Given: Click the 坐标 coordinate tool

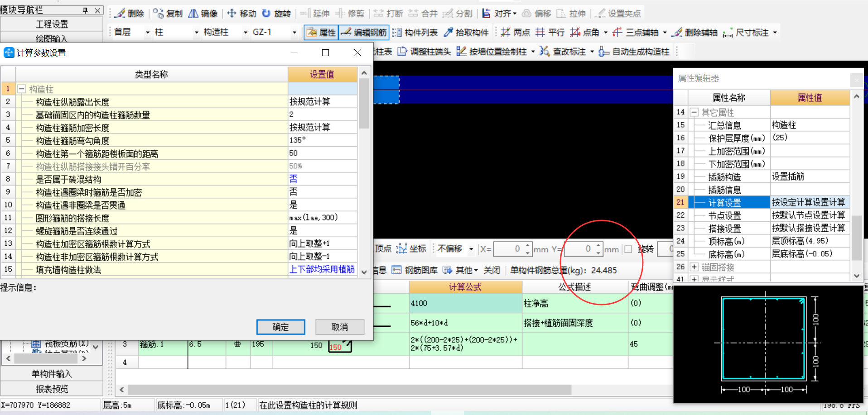Looking at the screenshot, I should pos(411,248).
